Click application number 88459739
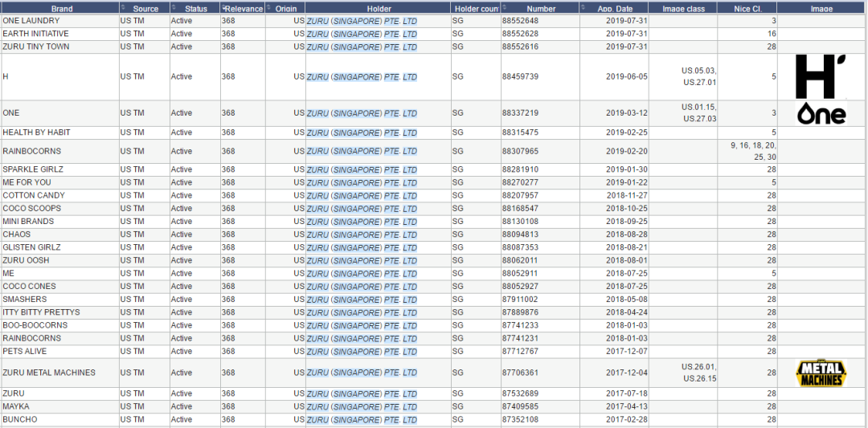 pyautogui.click(x=520, y=77)
